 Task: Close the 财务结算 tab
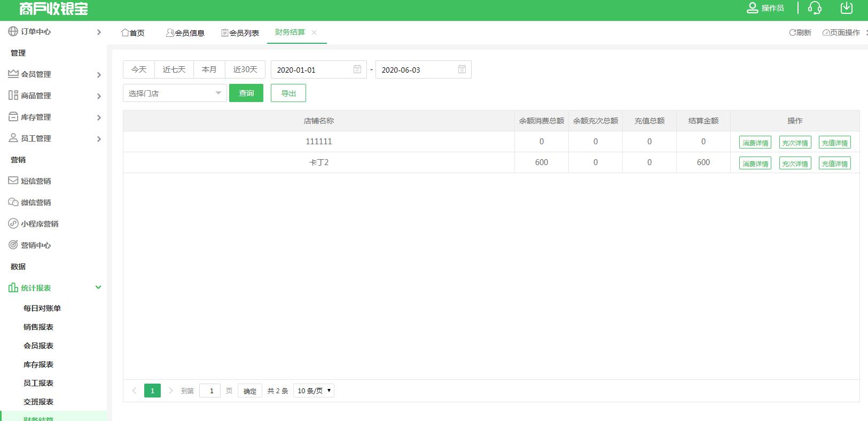314,33
